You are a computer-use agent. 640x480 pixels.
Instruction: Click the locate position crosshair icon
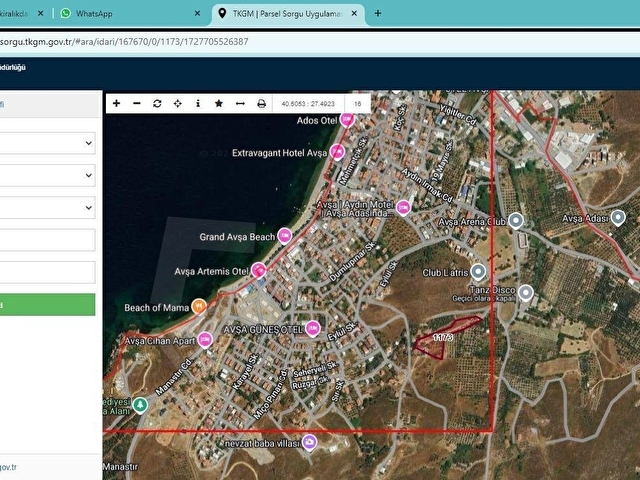(178, 103)
